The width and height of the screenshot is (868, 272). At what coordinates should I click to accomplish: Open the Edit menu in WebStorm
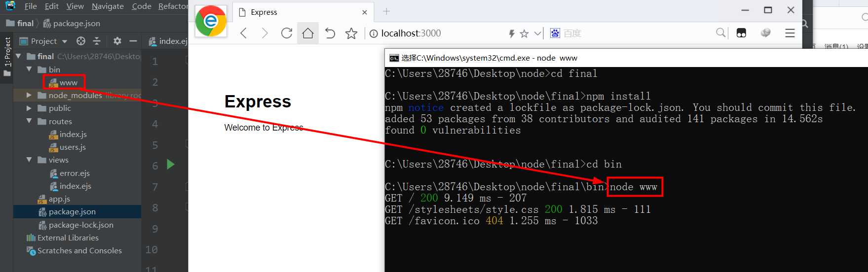pos(51,6)
